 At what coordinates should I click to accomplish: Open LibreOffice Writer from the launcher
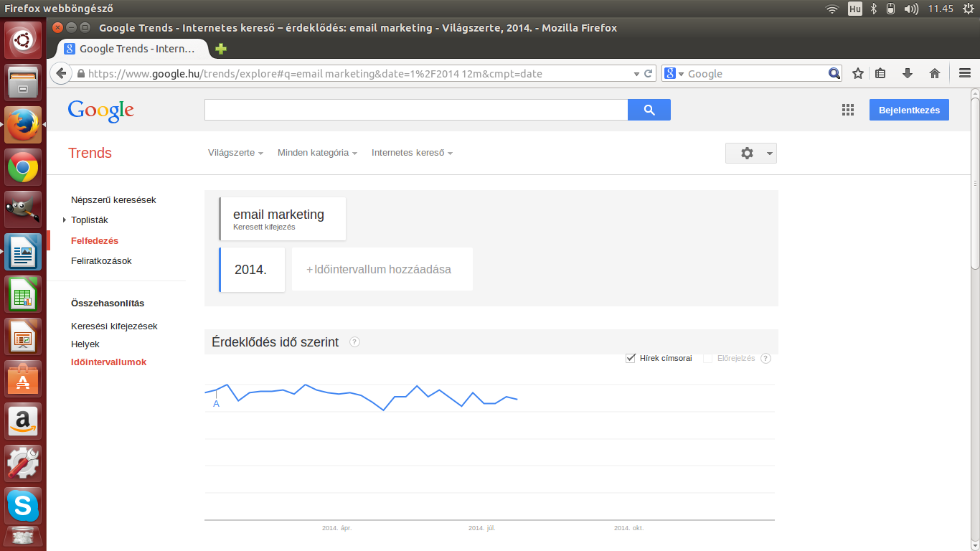coord(23,253)
